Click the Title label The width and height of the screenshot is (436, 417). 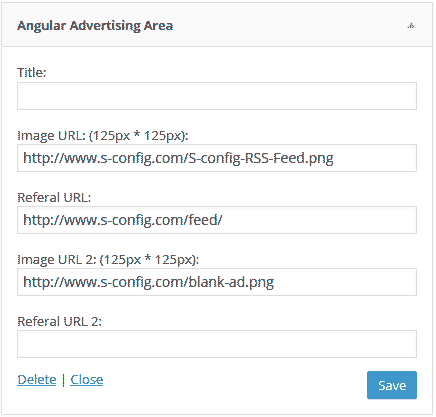(32, 72)
